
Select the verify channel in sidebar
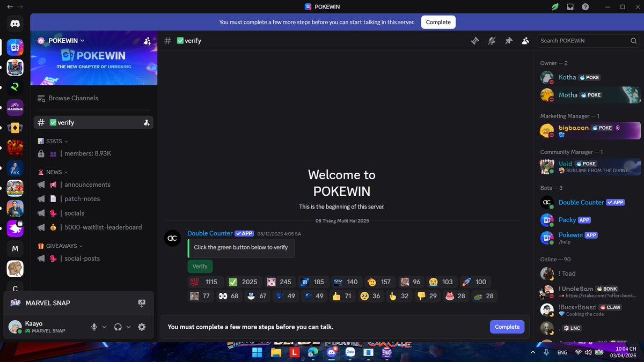click(x=93, y=123)
